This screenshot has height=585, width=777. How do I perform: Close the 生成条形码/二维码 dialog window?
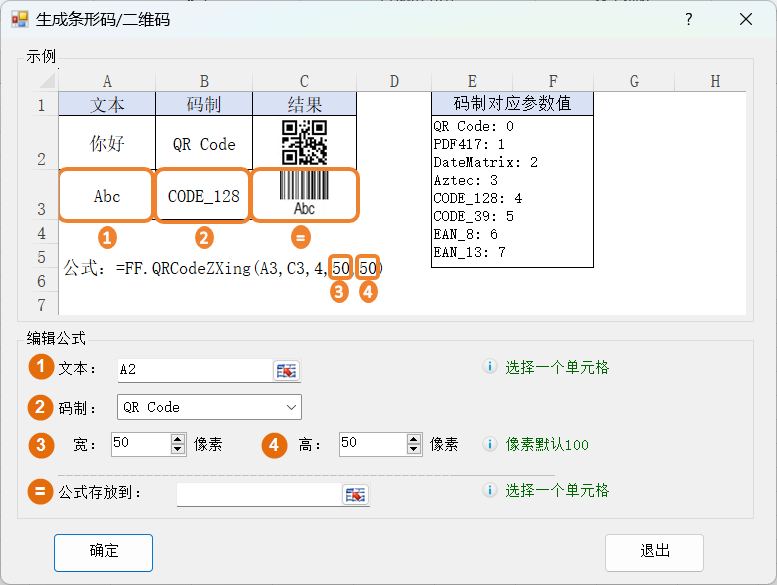click(x=745, y=20)
